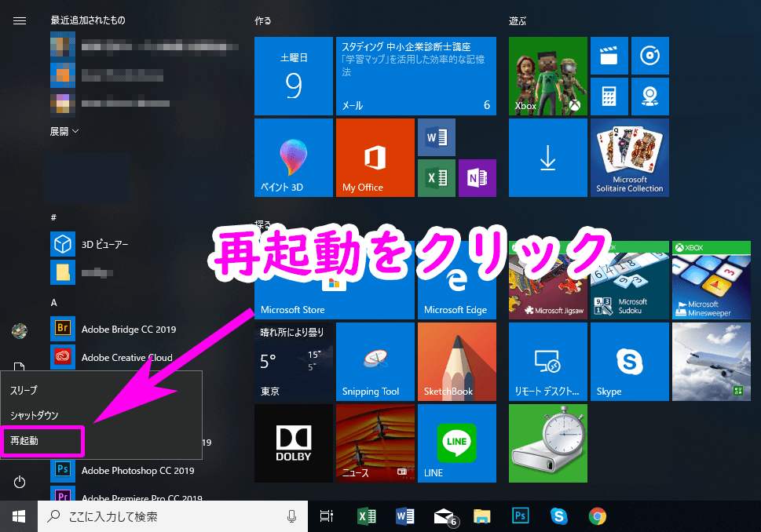Launch Word from the small tile
This screenshot has width=761, height=532.
pyautogui.click(x=437, y=137)
